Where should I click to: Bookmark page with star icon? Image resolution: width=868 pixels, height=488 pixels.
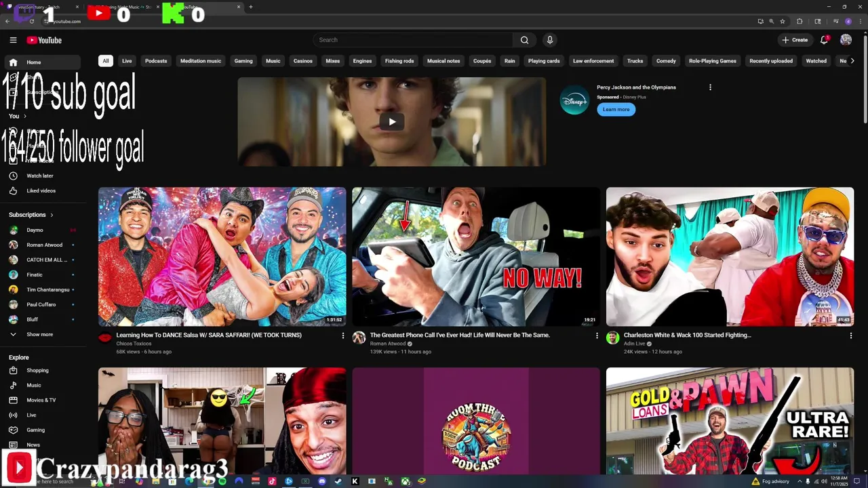coord(782,21)
